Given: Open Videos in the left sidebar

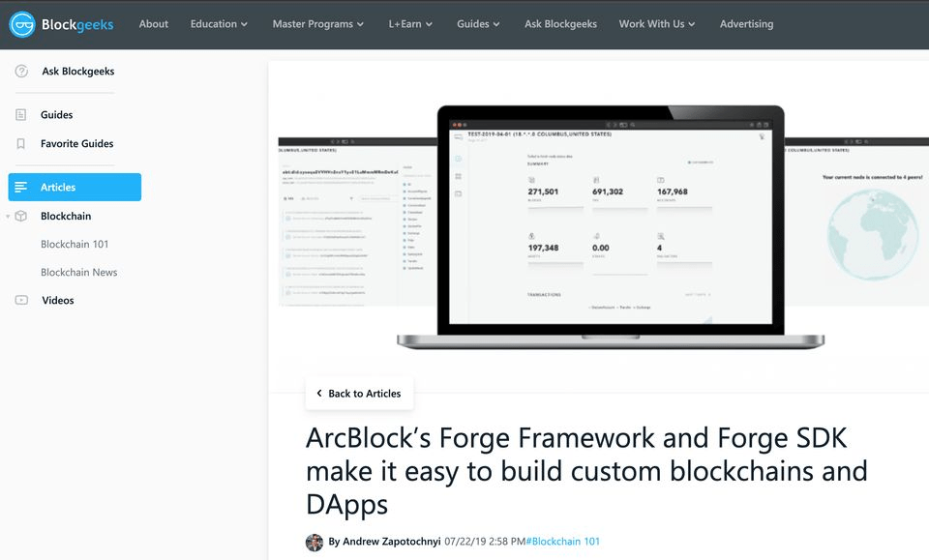Looking at the screenshot, I should (58, 300).
